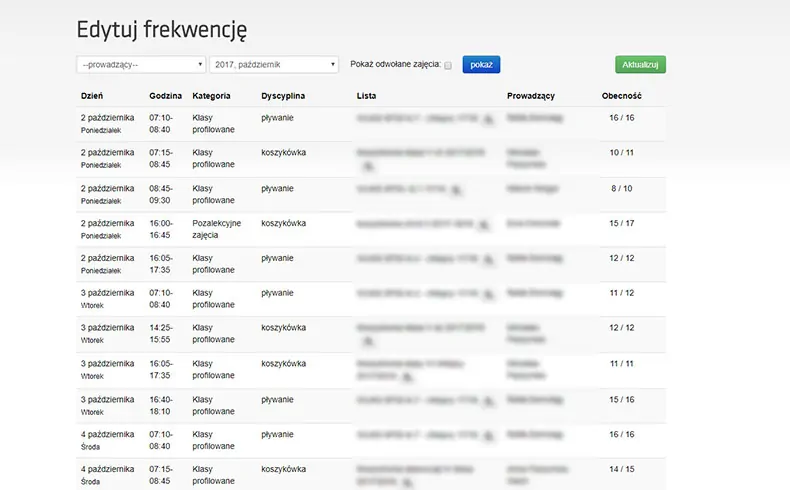
Task: Click the Dyscyplina column header
Action: (x=283, y=96)
